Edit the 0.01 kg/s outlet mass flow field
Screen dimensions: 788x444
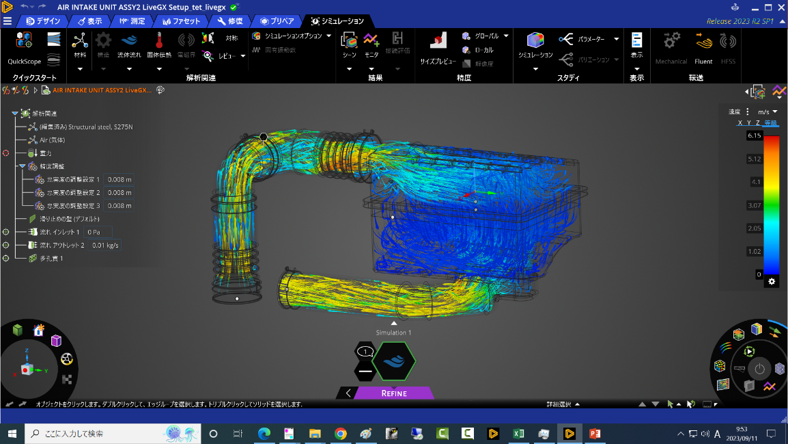[105, 245]
